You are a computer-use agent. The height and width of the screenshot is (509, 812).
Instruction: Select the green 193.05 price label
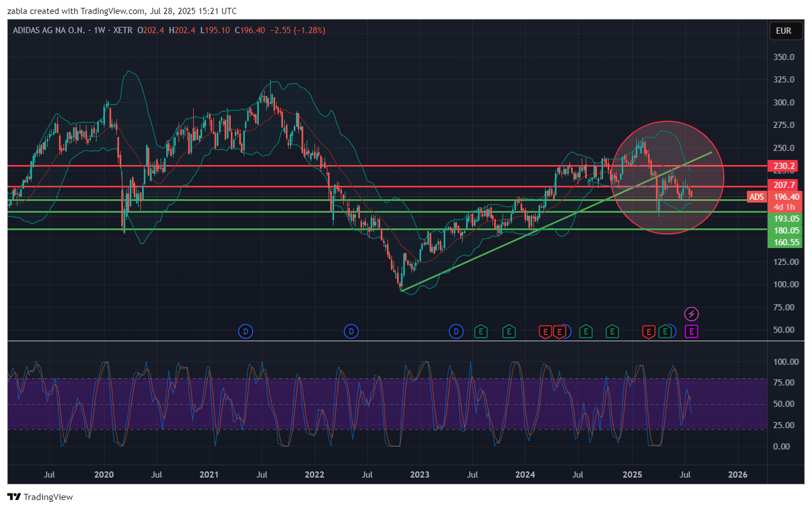pyautogui.click(x=786, y=219)
